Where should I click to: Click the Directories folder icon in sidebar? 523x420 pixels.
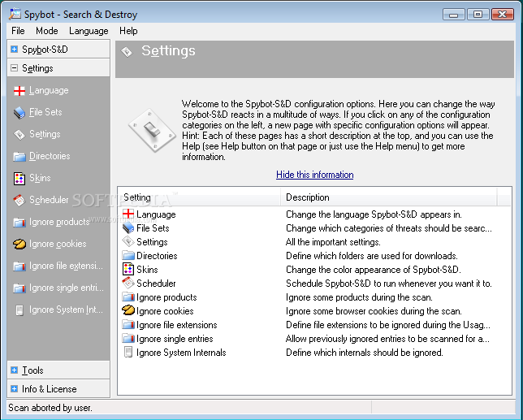click(x=19, y=157)
